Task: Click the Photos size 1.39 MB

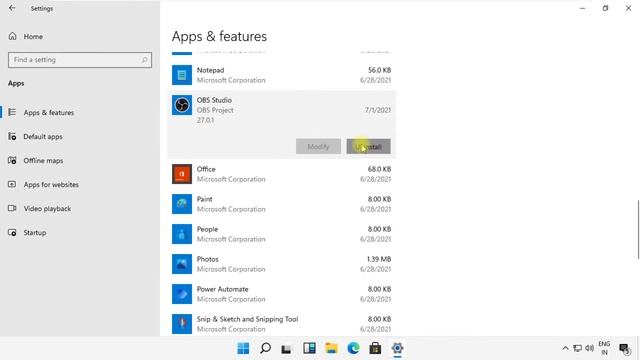Action: (x=379, y=259)
